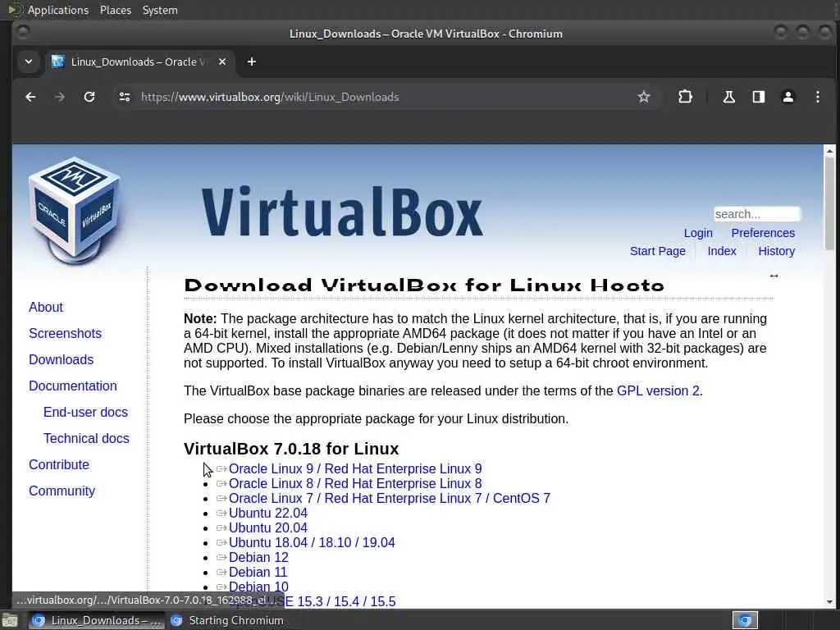Open the Login link
The width and height of the screenshot is (840, 630).
point(698,233)
